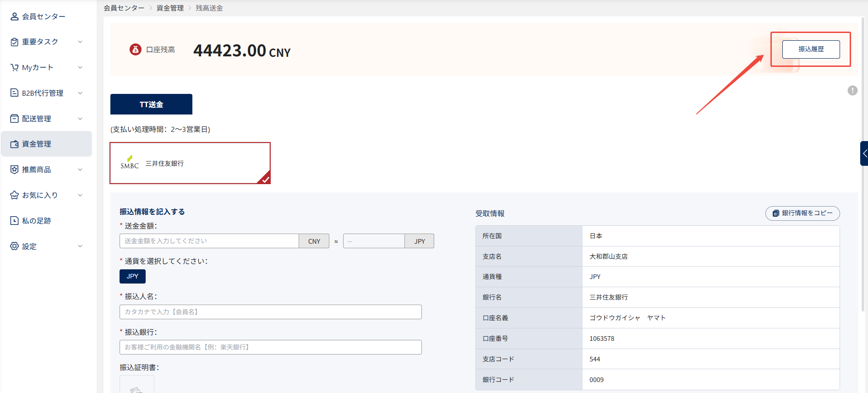Click the 銀行名 value 三井住友銀行 in table

point(609,297)
